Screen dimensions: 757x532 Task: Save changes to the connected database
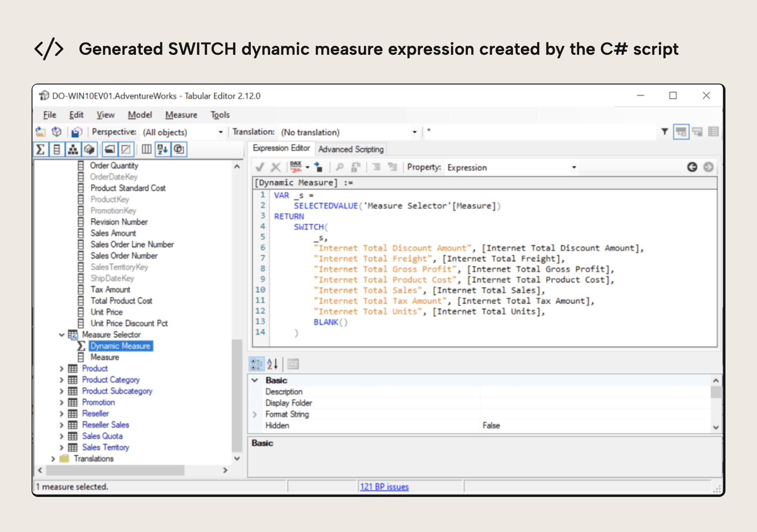77,132
